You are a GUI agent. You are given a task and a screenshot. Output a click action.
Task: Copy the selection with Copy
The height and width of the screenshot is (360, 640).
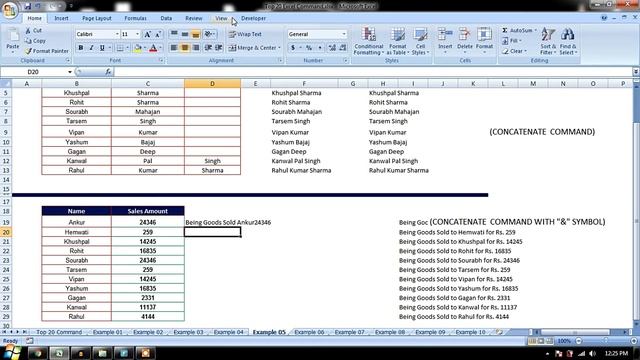[35, 41]
